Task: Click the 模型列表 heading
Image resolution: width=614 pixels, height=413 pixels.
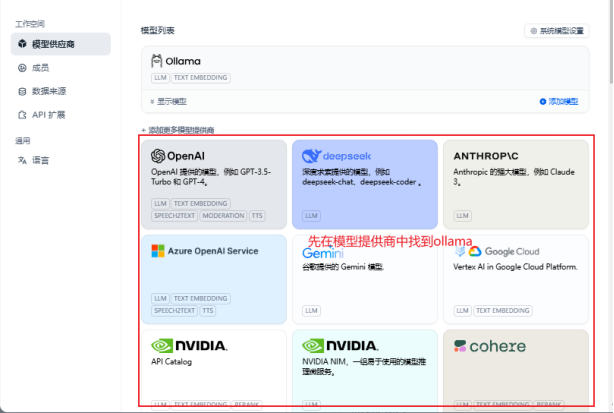Action: [158, 31]
